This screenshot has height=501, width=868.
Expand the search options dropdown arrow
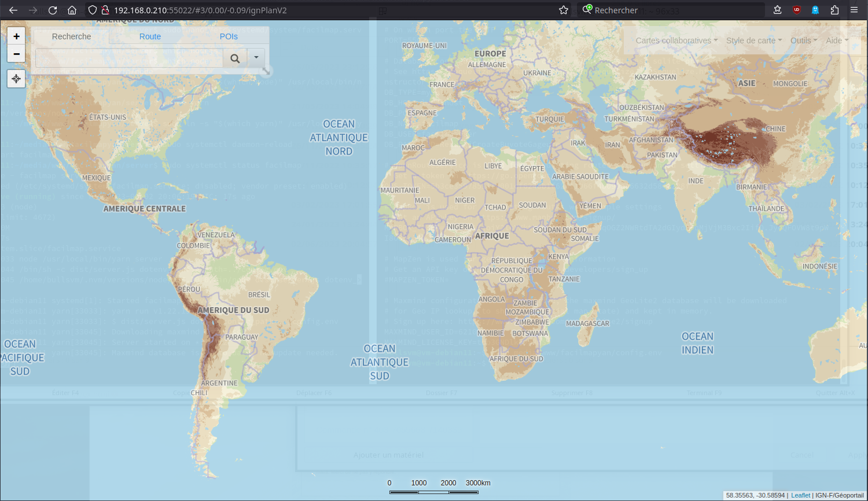(x=256, y=58)
